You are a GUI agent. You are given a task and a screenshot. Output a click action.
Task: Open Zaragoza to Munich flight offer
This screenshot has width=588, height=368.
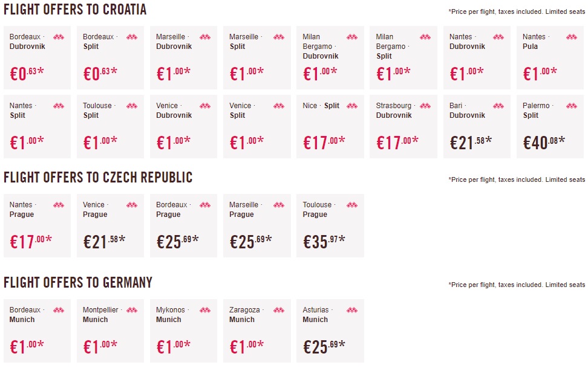(x=256, y=331)
